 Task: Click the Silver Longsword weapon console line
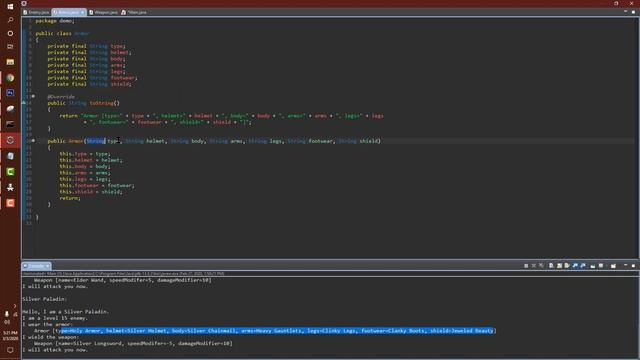point(133,343)
